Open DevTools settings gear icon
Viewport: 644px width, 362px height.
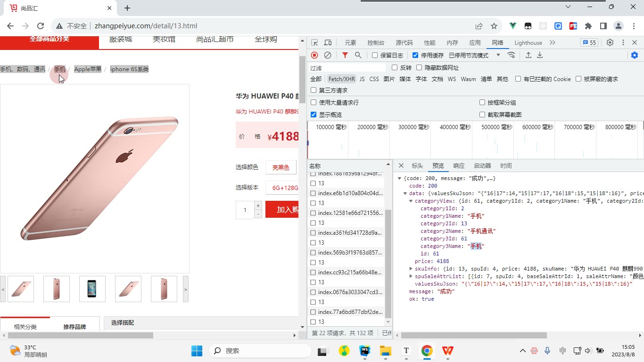click(610, 42)
